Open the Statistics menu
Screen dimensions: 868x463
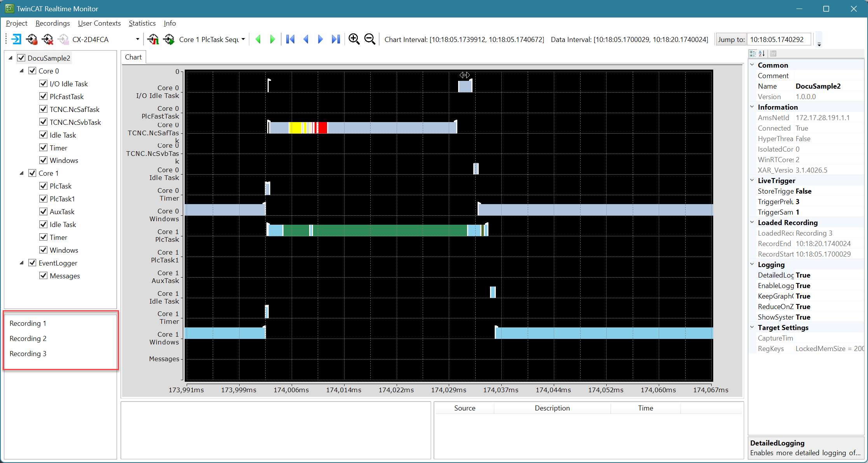[x=142, y=23]
